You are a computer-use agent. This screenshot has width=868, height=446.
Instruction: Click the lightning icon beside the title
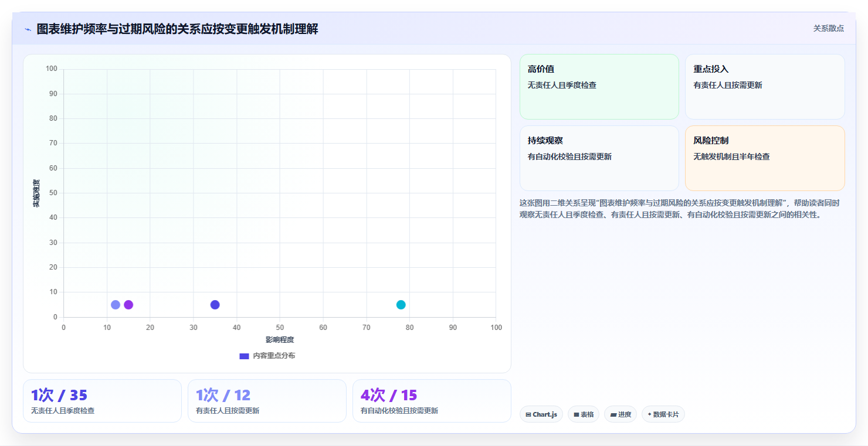click(x=28, y=29)
